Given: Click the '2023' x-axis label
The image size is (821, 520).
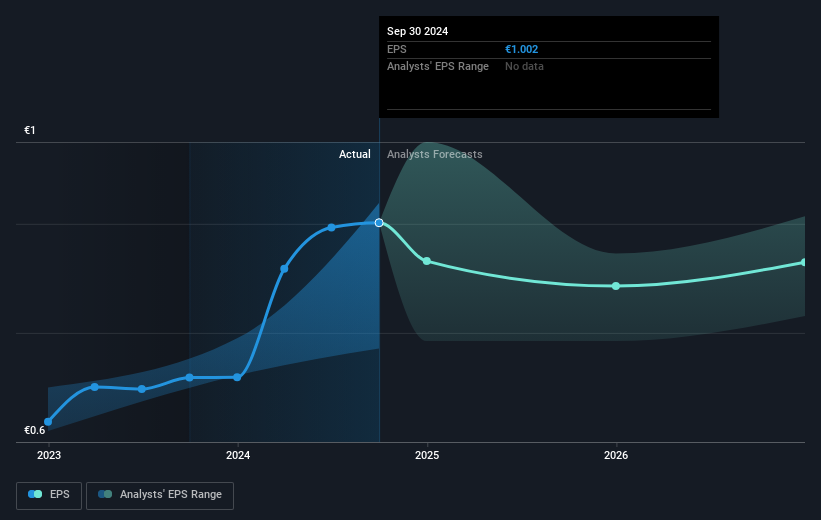Looking at the screenshot, I should click(x=49, y=455).
